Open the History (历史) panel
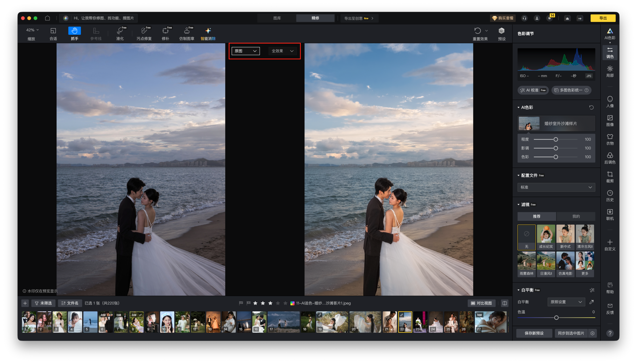This screenshot has height=364, width=637. pyautogui.click(x=610, y=196)
